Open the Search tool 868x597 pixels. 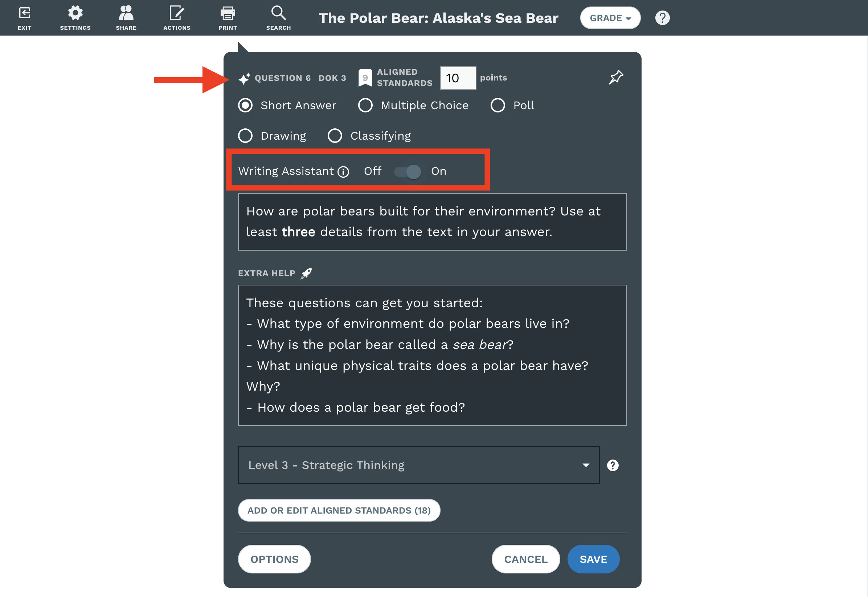click(278, 17)
